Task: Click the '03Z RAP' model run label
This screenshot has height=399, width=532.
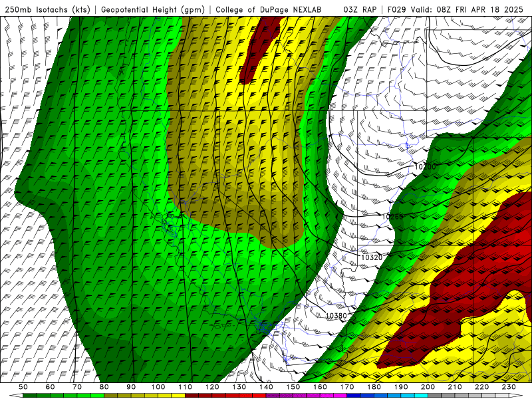Action: point(360,9)
